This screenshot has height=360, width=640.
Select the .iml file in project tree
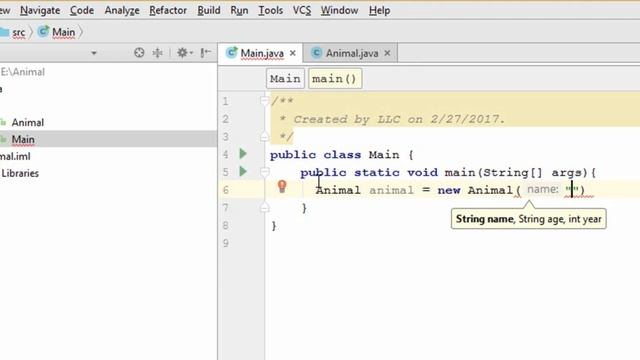[x=15, y=156]
